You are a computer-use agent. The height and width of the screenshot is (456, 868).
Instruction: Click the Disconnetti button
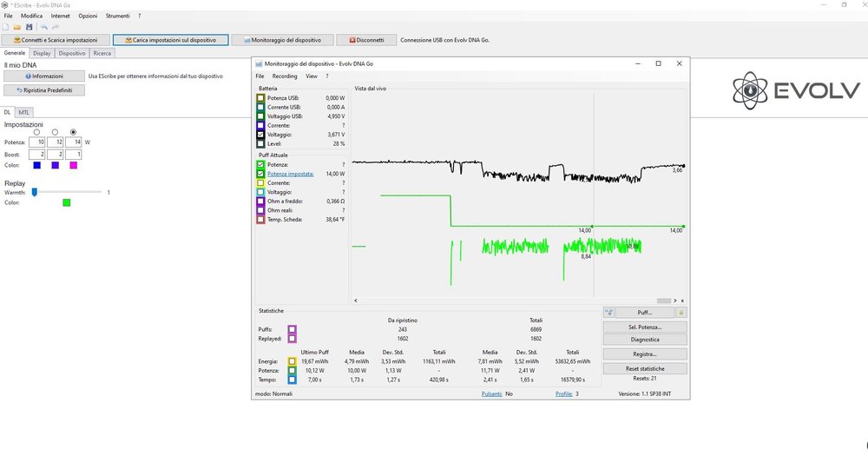pos(366,40)
